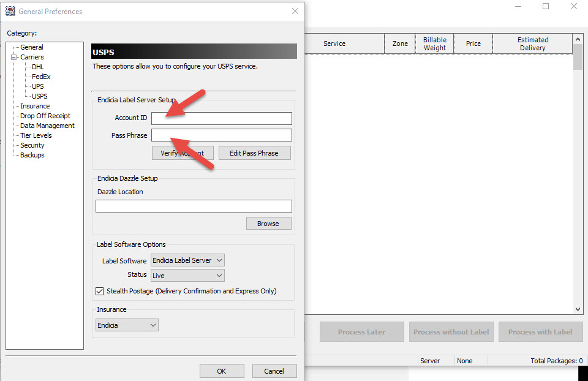This screenshot has height=381, width=588.
Task: Open the DHL carrier settings
Action: coord(37,67)
